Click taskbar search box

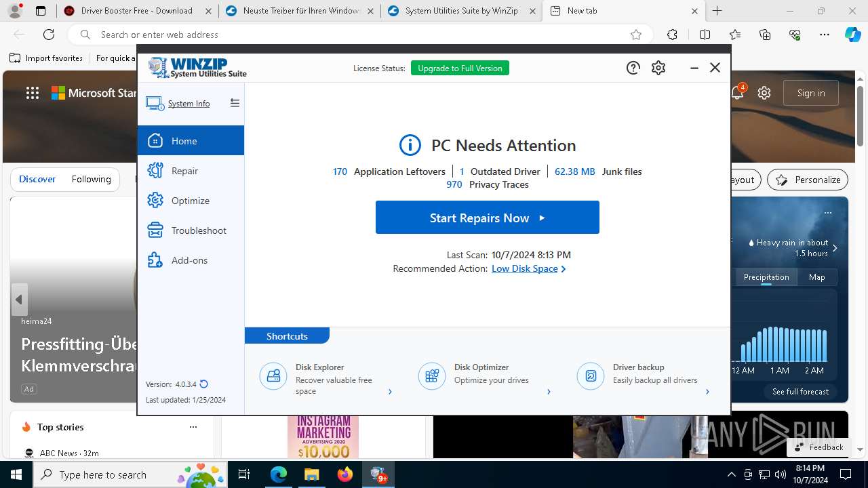click(x=130, y=474)
